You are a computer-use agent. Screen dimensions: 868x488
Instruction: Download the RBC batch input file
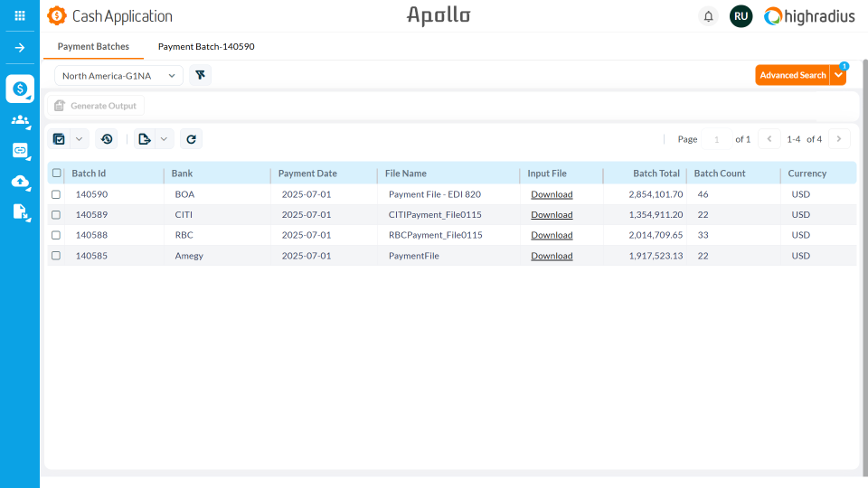pos(552,235)
